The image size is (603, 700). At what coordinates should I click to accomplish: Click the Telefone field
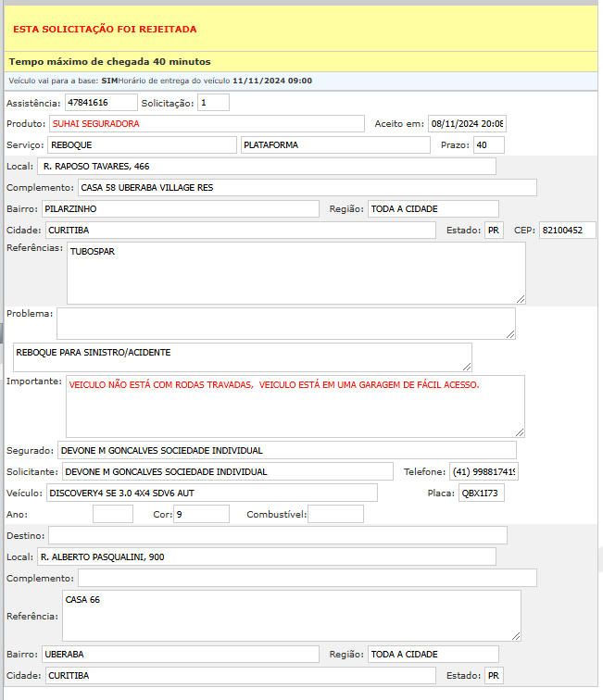tap(484, 472)
